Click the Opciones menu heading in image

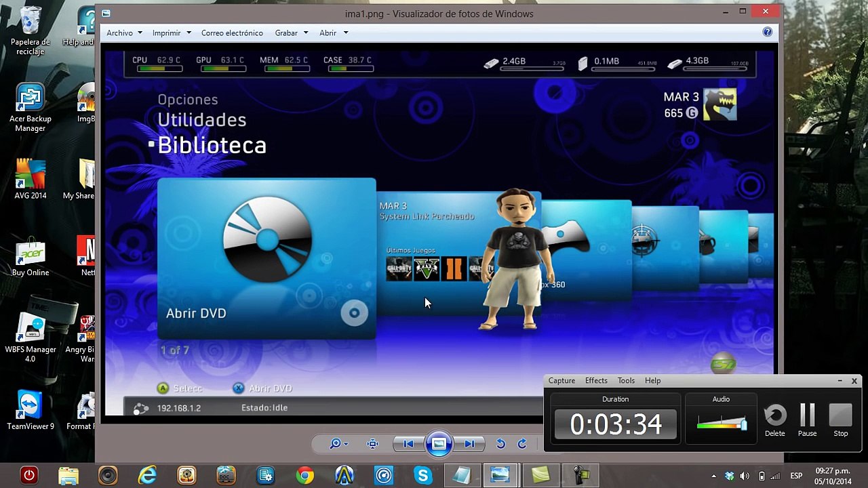tap(188, 100)
